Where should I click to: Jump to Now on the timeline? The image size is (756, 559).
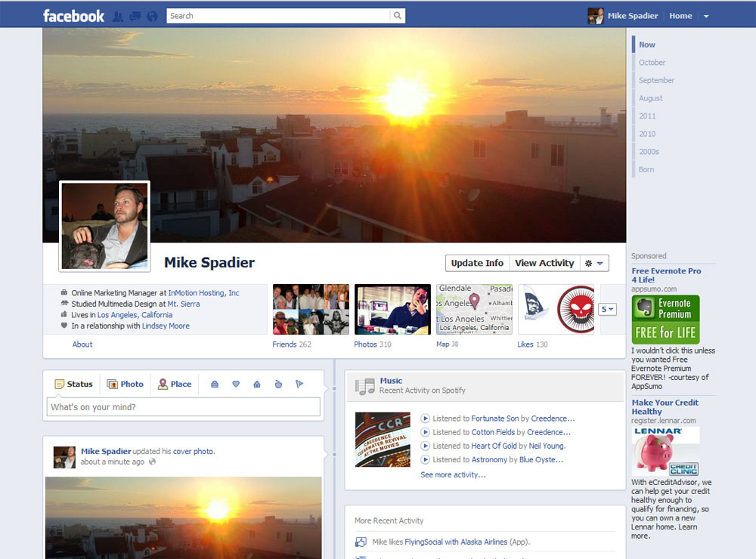pyautogui.click(x=647, y=45)
